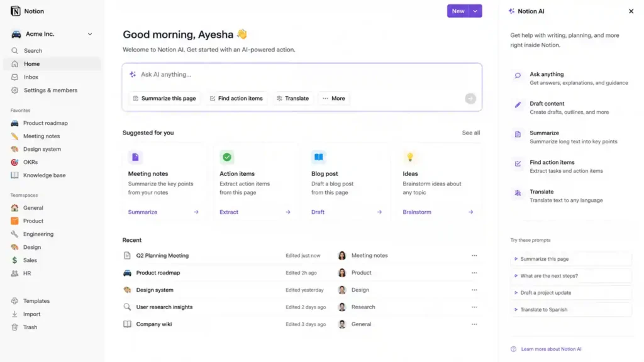644x362 pixels.
Task: Click Research label in User research row
Action: 363,307
